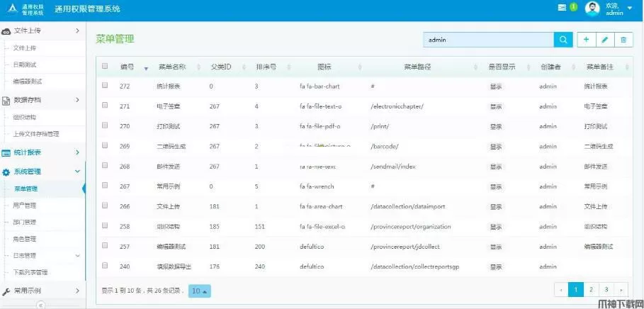Expand the 文件上传 sidebar section
The height and width of the screenshot is (309, 644).
pyautogui.click(x=41, y=31)
